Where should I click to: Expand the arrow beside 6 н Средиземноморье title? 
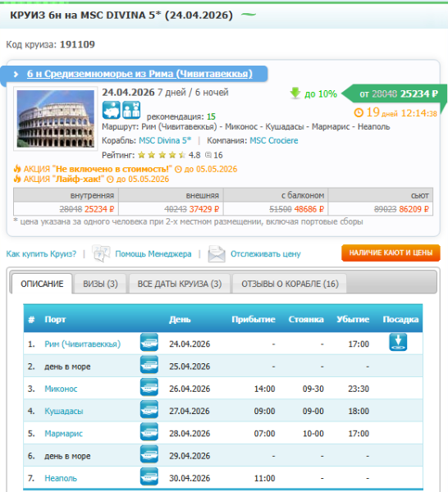tap(16, 75)
